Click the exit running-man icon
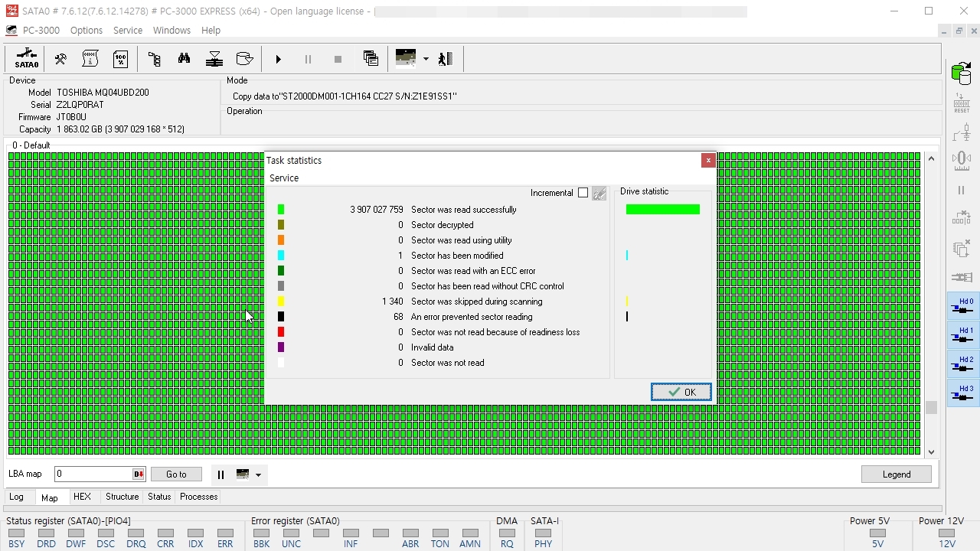The image size is (980, 551). pos(446,59)
